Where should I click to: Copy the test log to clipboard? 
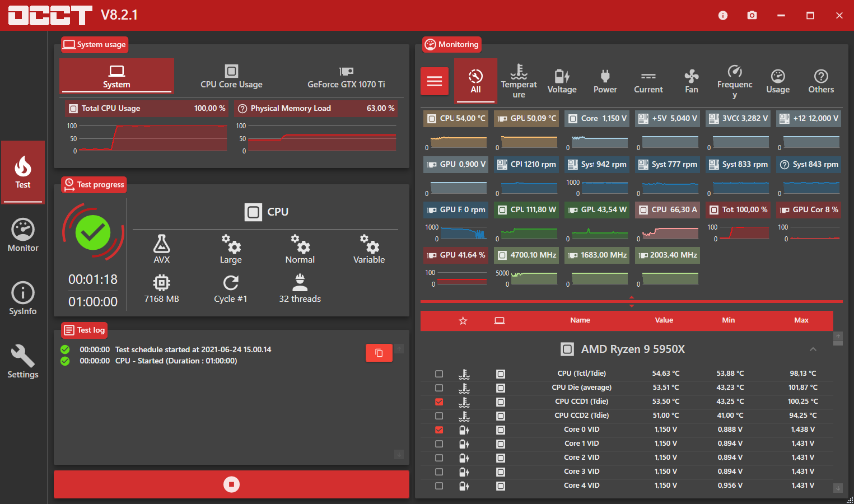coord(379,353)
